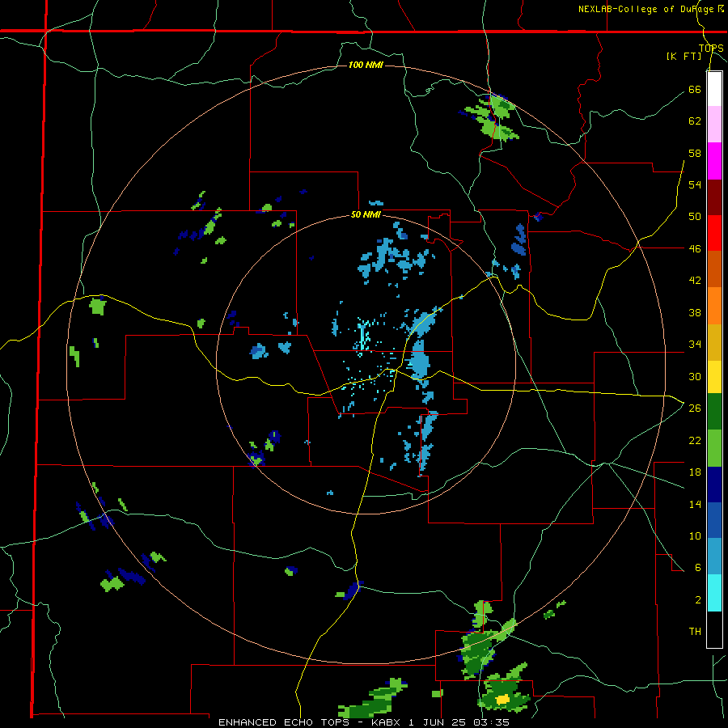Click the "100 NMI" range ring label
Viewport: 728px width, 728px height.
coord(366,65)
